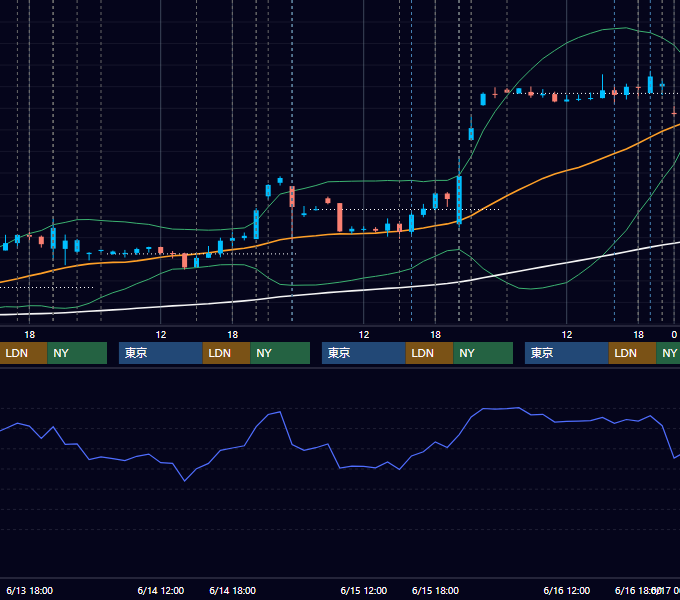Select the 6/14 LDN session block

[x=226, y=353]
